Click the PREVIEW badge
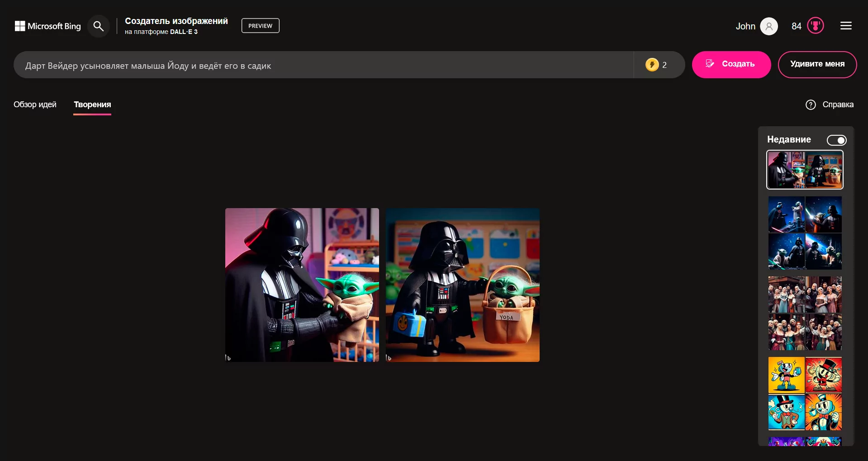This screenshot has height=461, width=868. 261,26
